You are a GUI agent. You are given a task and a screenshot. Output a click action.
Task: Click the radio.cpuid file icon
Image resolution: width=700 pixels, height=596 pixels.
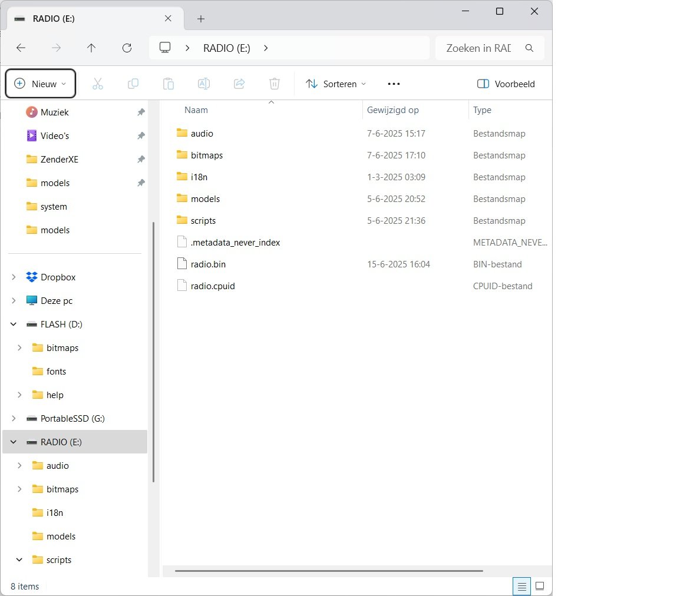[181, 286]
